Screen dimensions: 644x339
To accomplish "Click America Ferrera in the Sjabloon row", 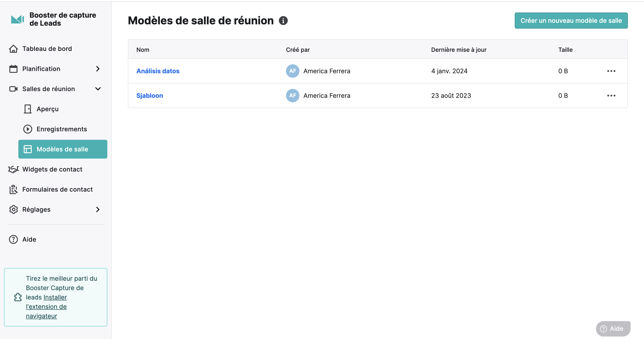I will [327, 96].
